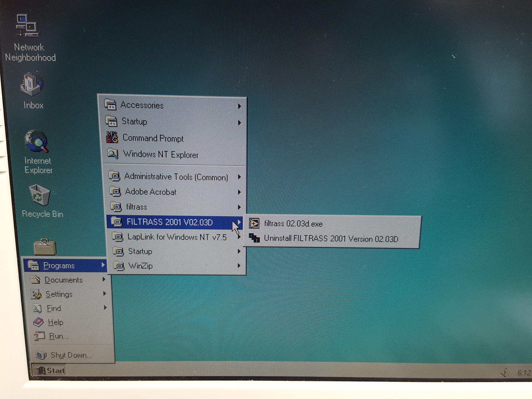532x399 pixels.
Task: Open Administrative Tools (Common) menu
Action: pos(176,177)
